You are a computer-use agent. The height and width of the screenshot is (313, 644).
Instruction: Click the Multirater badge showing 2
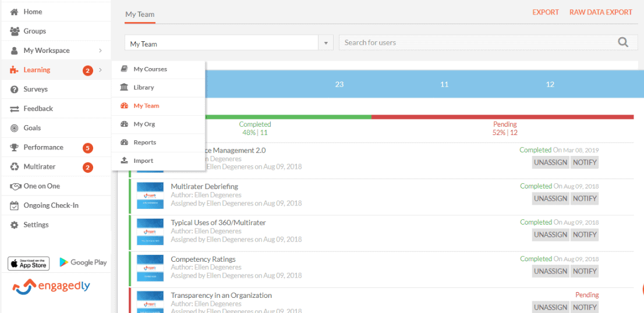(x=87, y=167)
